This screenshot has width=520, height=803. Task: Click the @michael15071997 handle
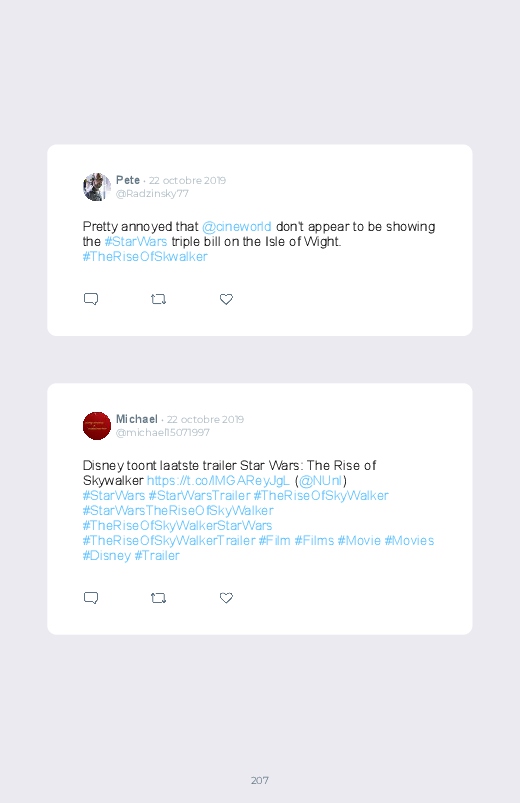pyautogui.click(x=163, y=432)
